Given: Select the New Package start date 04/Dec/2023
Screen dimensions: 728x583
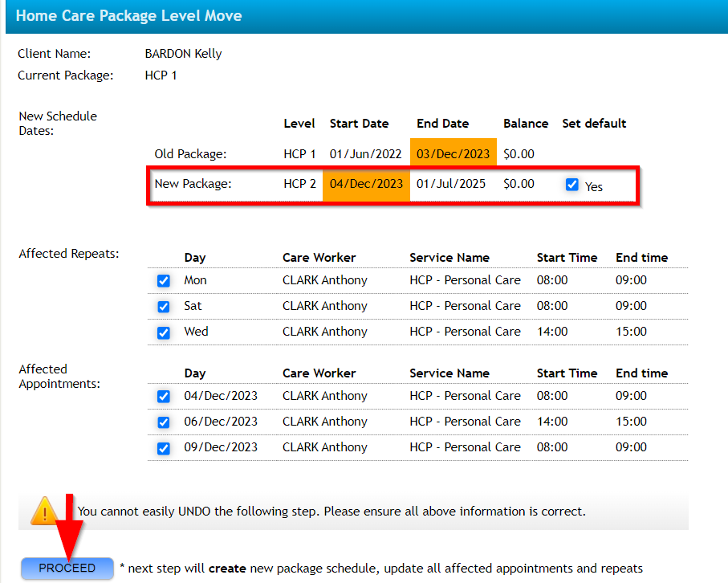Looking at the screenshot, I should click(366, 185).
